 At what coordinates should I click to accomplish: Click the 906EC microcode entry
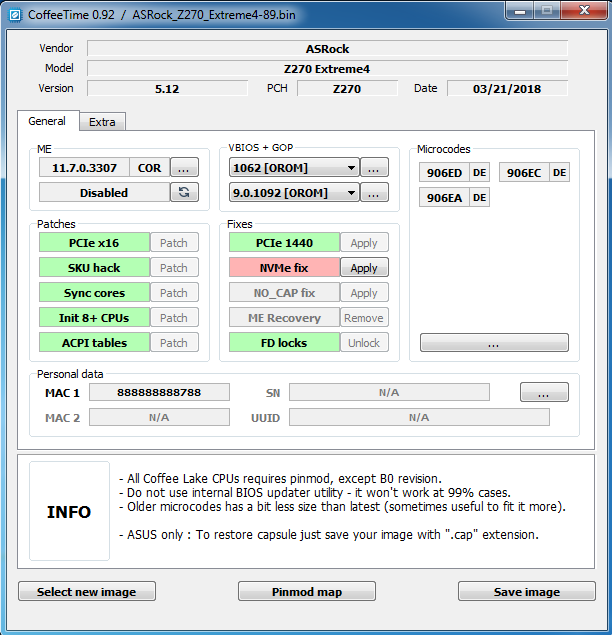click(524, 173)
